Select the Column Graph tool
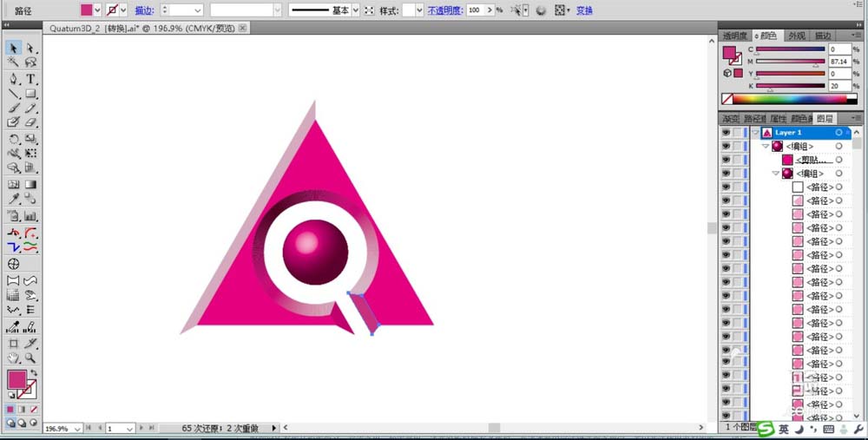 pos(30,216)
